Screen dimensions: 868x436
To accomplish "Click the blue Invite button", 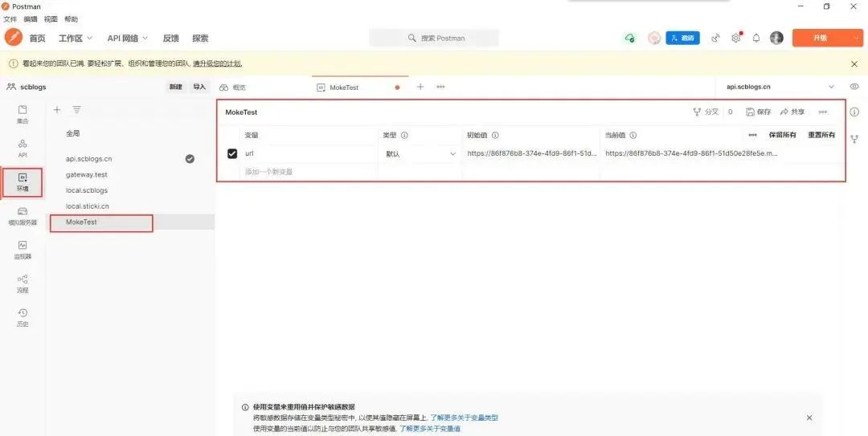I will tap(682, 38).
